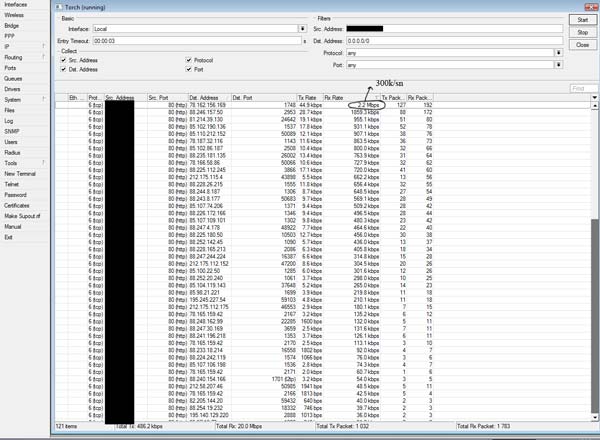Open the Log menu item

pos(9,121)
